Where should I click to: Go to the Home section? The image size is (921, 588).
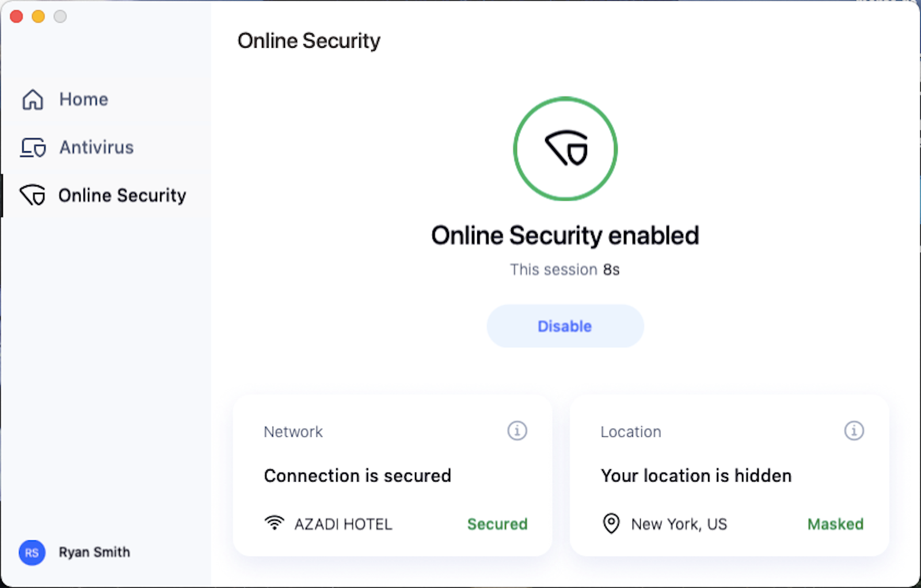[83, 100]
